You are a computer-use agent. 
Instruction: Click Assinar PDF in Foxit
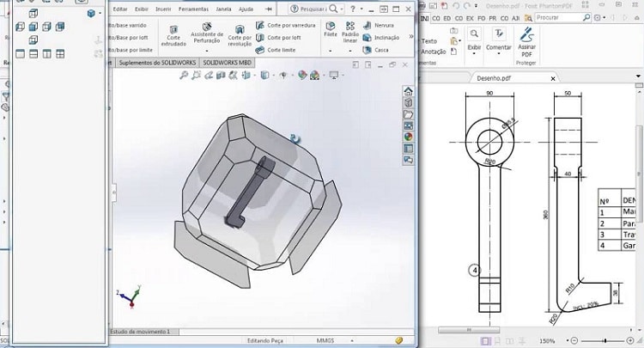coord(528,40)
